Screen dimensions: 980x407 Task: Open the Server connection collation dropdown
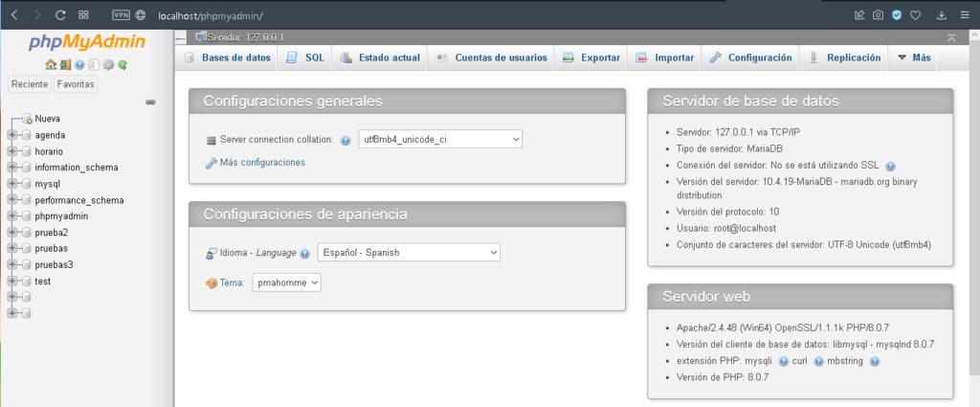click(440, 140)
